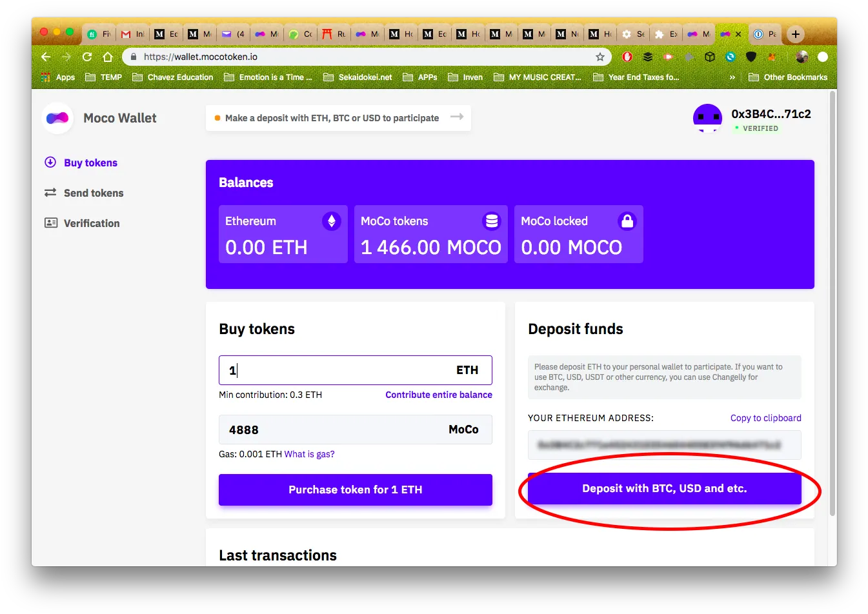Open a new browser tab with plus button
This screenshot has height=614, width=868.
pos(796,34)
